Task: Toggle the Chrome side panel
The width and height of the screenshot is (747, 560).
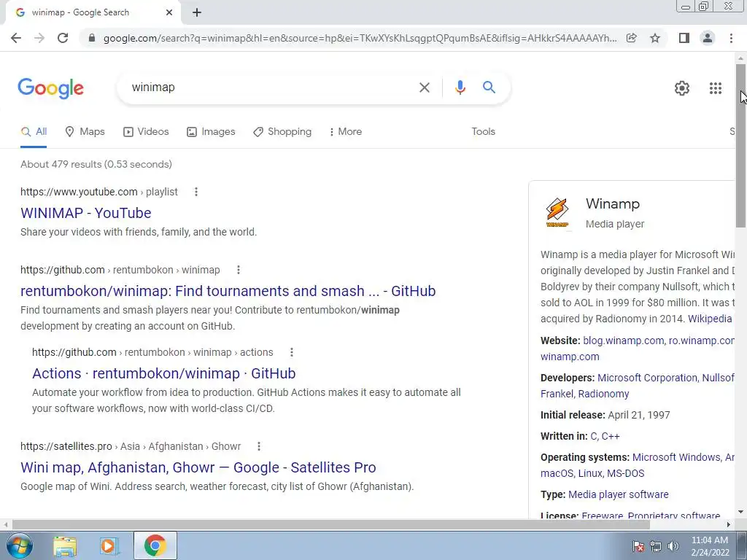Action: tap(684, 38)
